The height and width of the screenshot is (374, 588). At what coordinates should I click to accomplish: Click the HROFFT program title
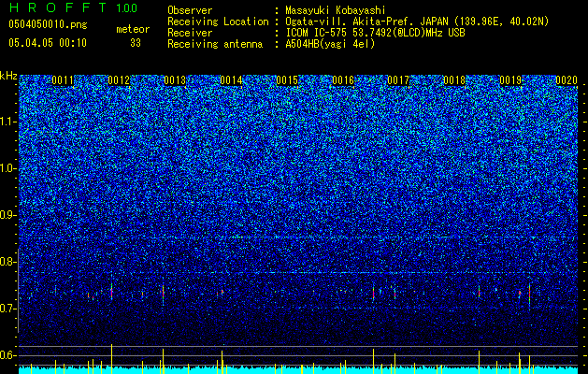click(x=58, y=7)
